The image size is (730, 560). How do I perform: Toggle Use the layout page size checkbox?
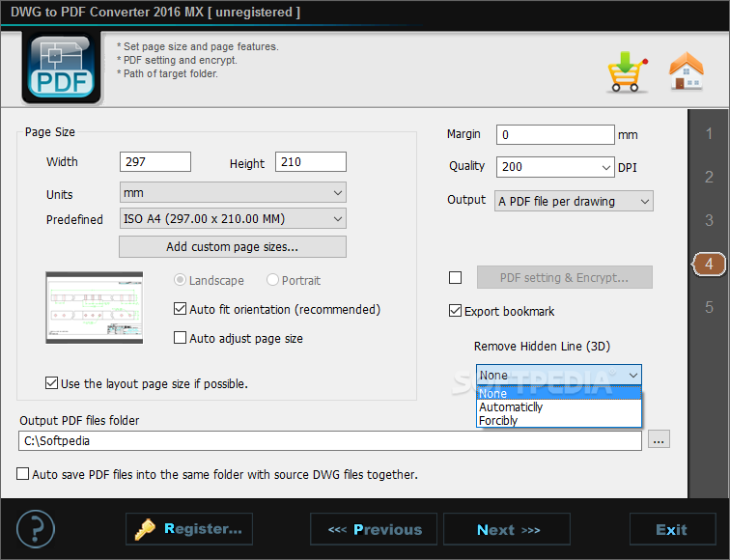coord(52,383)
